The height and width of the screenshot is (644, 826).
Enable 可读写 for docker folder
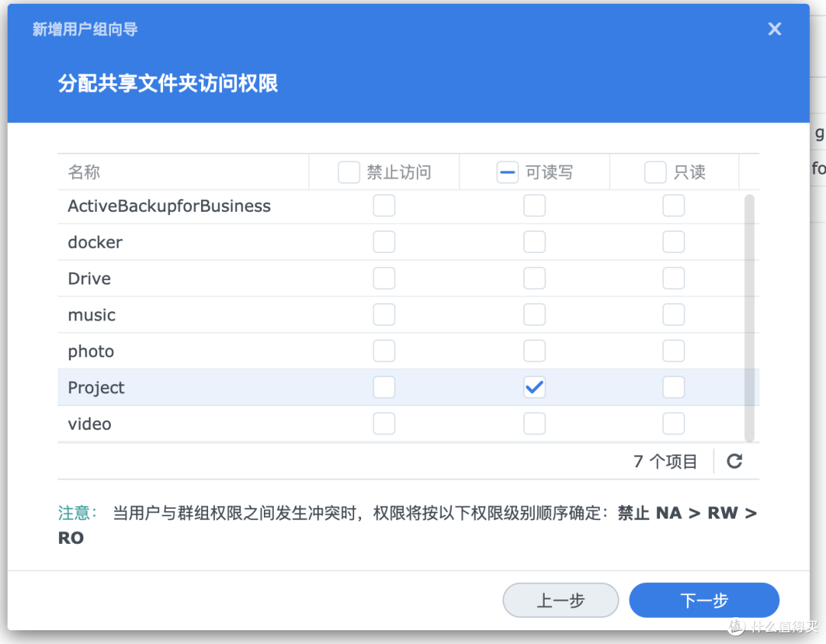click(x=534, y=242)
